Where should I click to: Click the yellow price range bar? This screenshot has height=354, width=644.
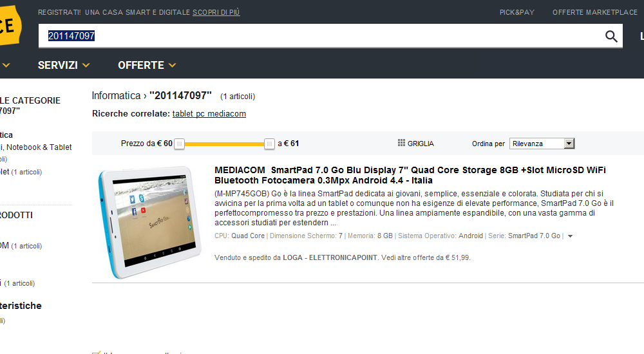pos(224,144)
